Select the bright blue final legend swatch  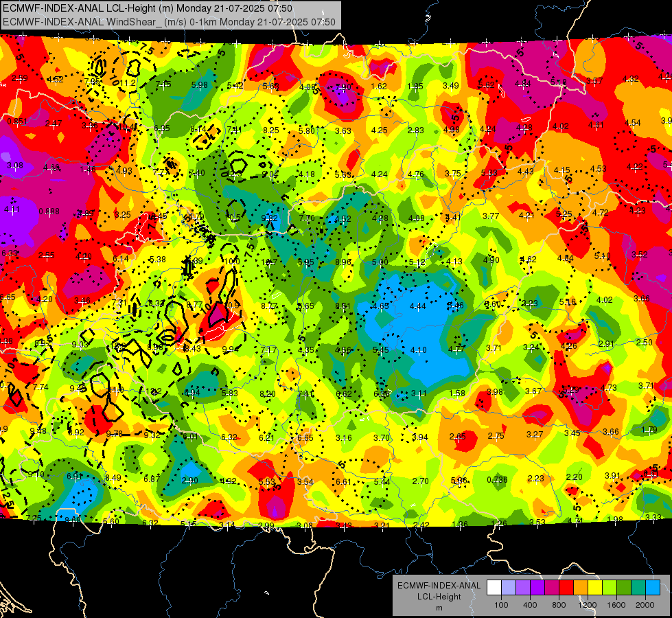pos(653,588)
